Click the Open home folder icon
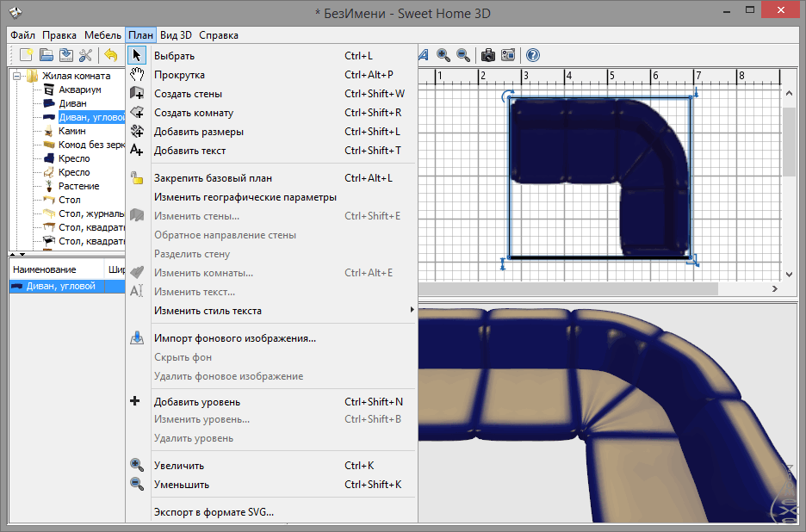The height and width of the screenshot is (532, 806). 46,55
